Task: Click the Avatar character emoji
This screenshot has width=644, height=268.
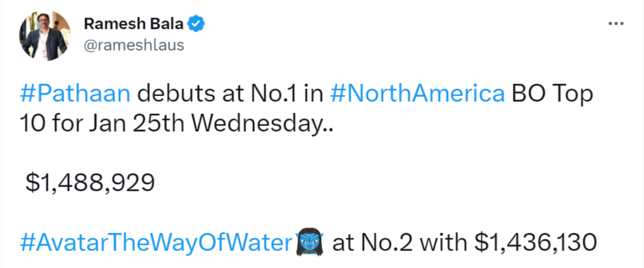Action: (310, 243)
